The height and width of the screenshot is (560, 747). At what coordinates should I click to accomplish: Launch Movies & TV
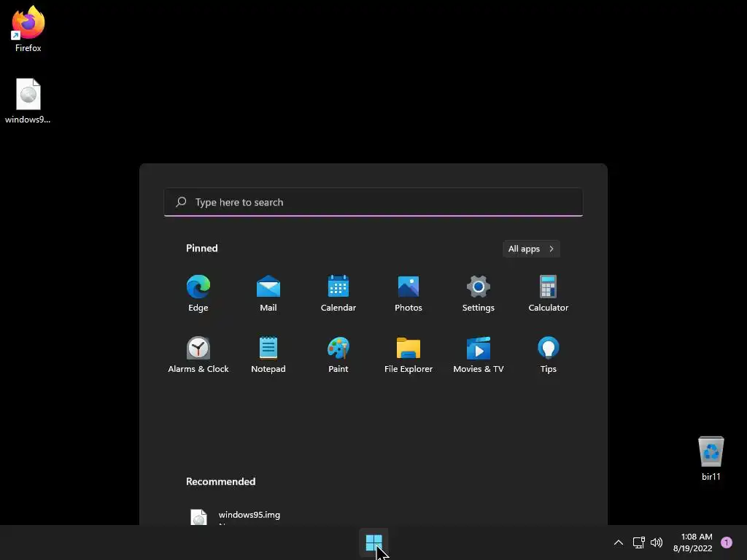479,354
